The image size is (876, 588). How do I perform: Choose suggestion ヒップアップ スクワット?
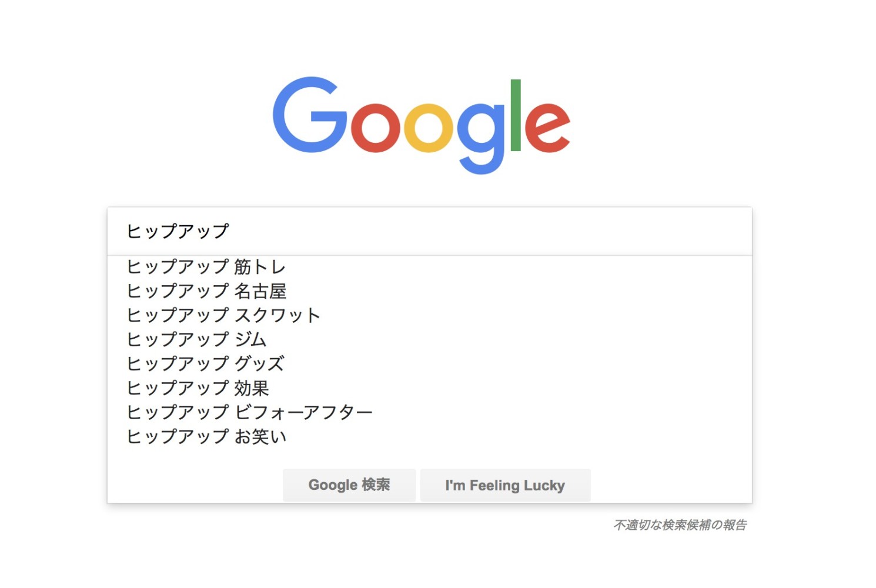(x=429, y=315)
